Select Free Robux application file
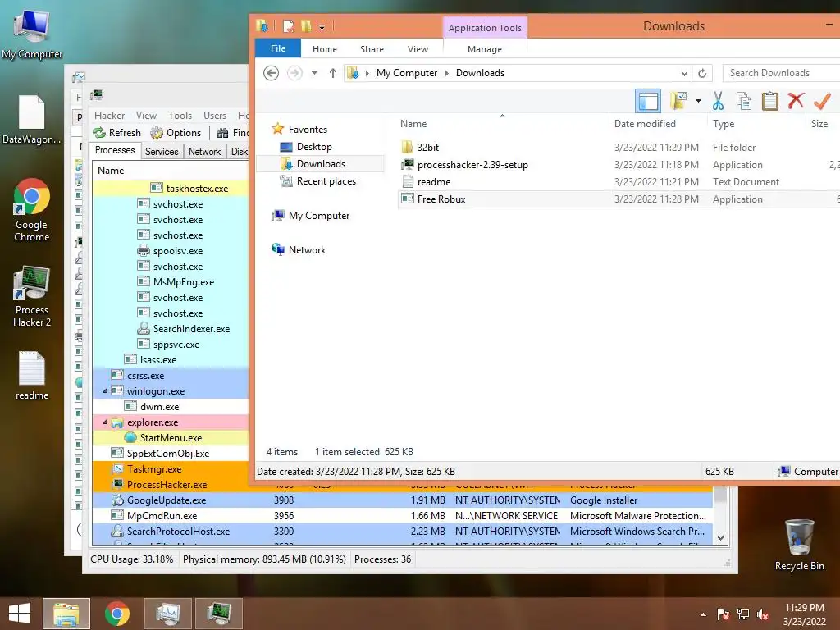The height and width of the screenshot is (630, 840). (x=441, y=199)
